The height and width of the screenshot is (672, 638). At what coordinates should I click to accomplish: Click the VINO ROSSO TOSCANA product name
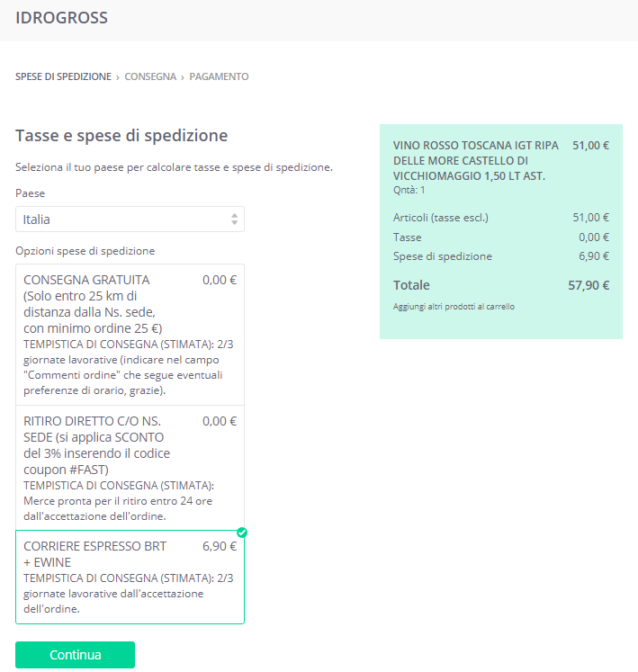click(x=476, y=160)
